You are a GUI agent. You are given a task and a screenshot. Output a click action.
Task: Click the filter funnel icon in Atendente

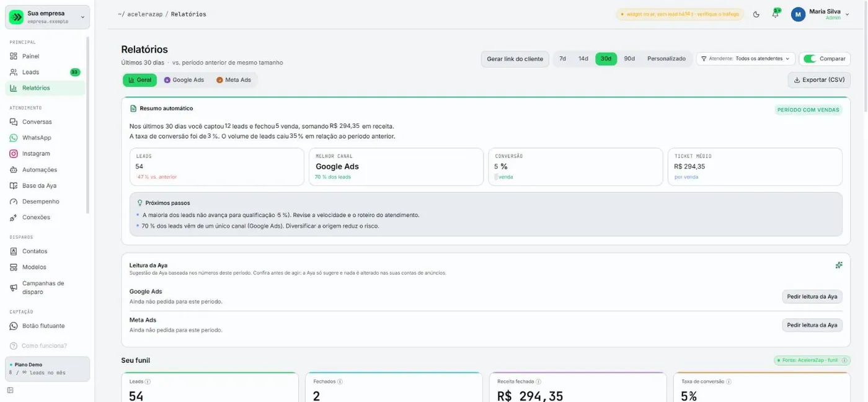coord(704,59)
